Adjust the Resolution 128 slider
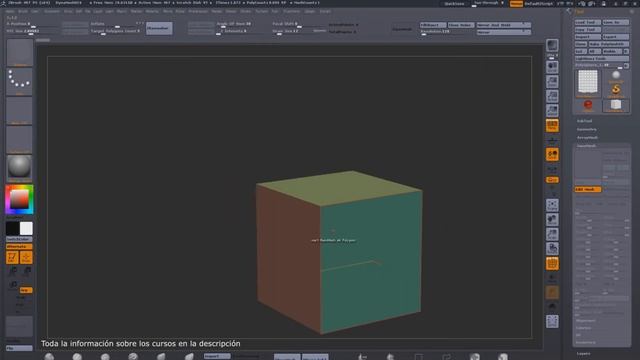 coord(447,32)
